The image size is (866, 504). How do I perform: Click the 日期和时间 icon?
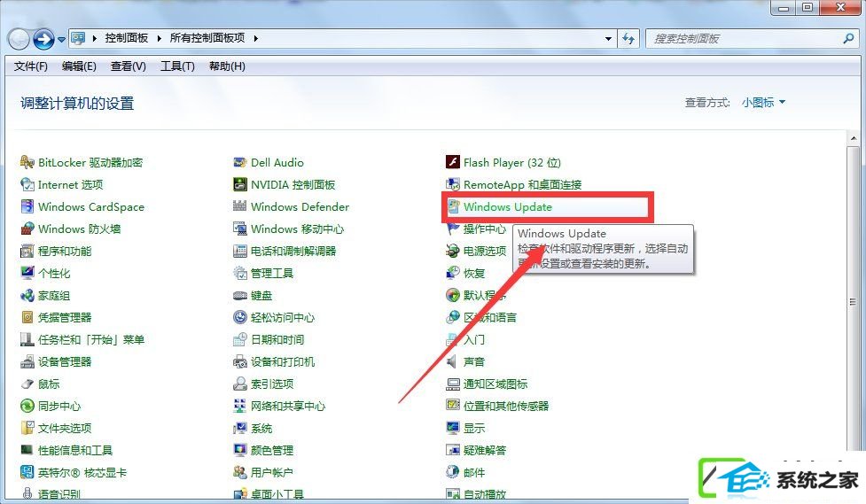tap(239, 339)
